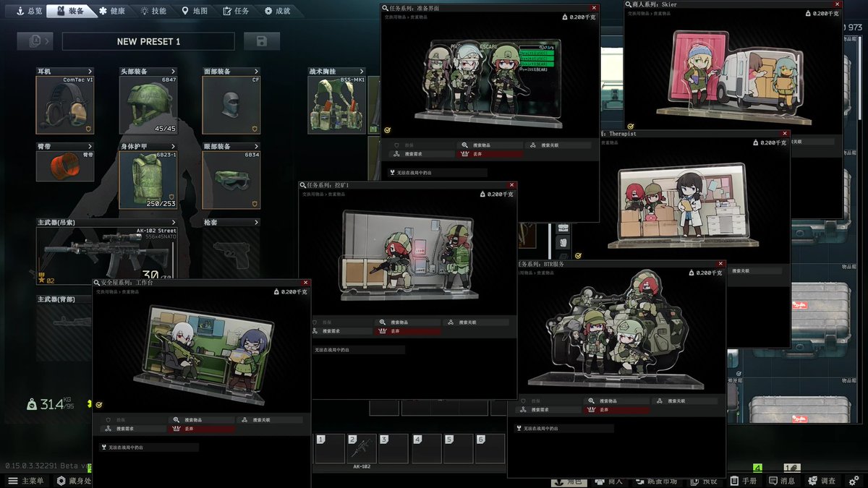This screenshot has height=488, width=868.
Task: Select the 6B47 helmet item
Action: (x=148, y=105)
